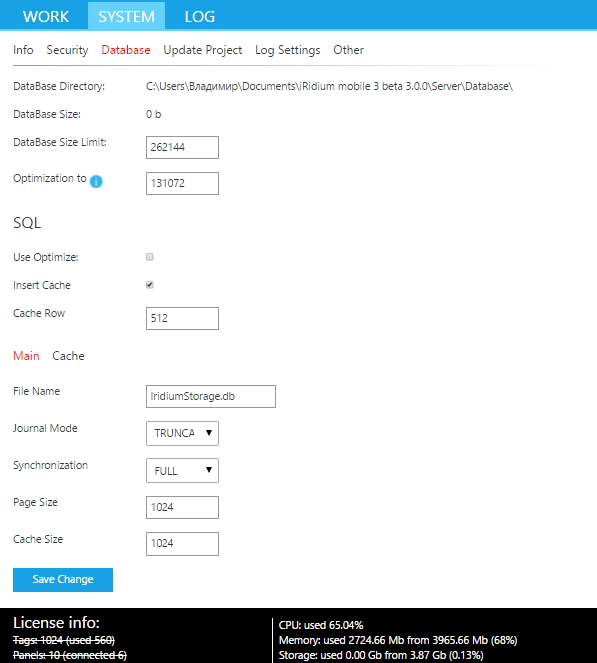
Task: Go to the Info section
Action: point(23,50)
